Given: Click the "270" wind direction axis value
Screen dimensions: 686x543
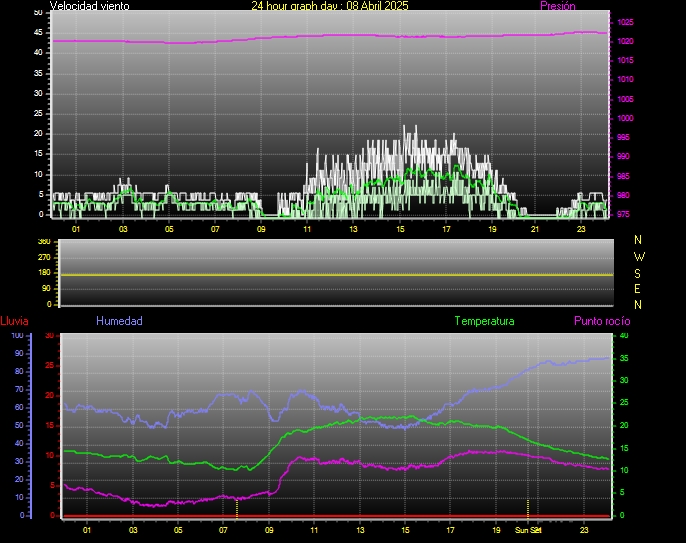Looking at the screenshot, I should (44, 257).
